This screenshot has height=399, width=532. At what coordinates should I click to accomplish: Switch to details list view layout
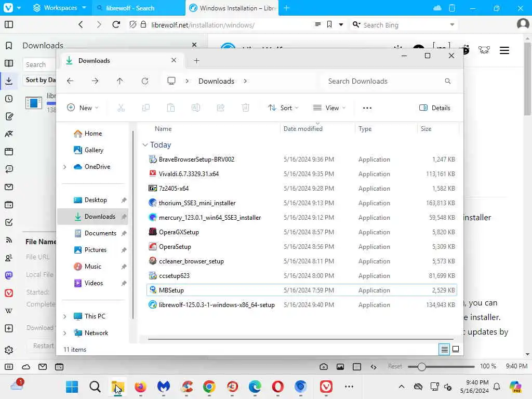445,349
